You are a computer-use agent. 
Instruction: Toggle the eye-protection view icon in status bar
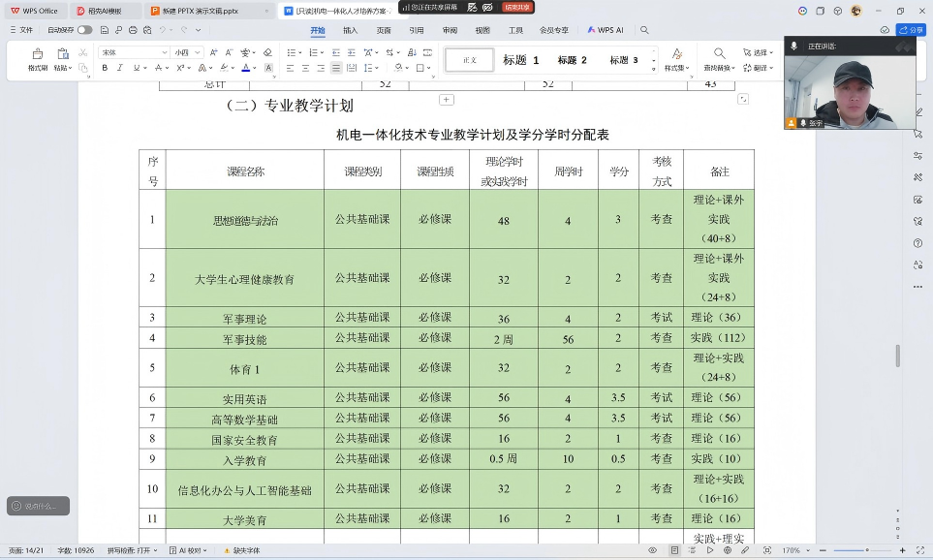coord(652,550)
